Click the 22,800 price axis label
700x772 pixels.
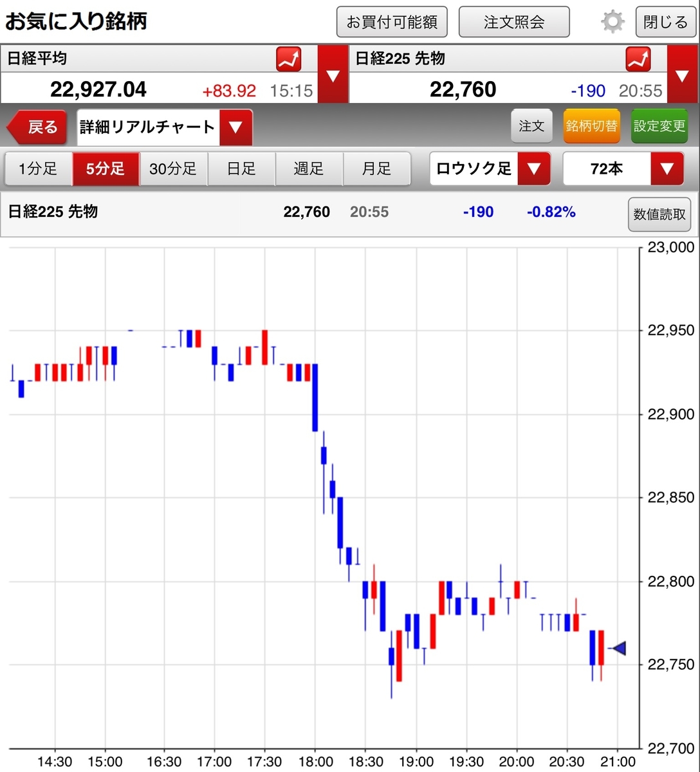pos(671,582)
